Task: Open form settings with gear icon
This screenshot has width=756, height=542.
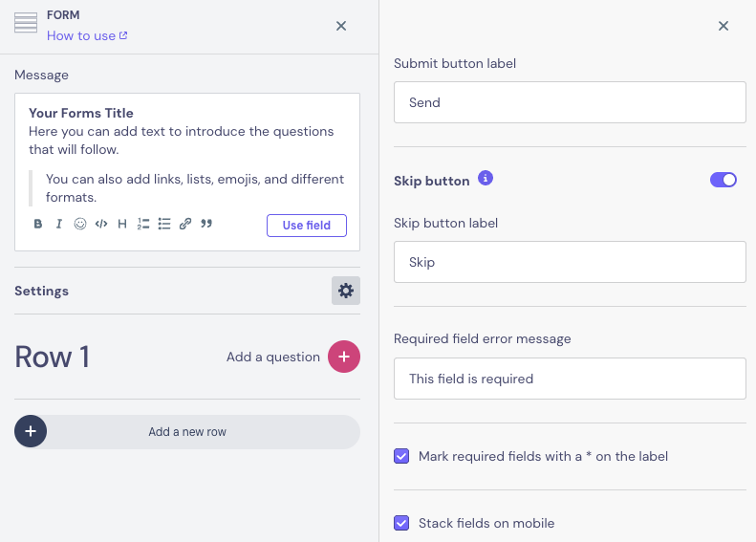Action: click(x=345, y=291)
